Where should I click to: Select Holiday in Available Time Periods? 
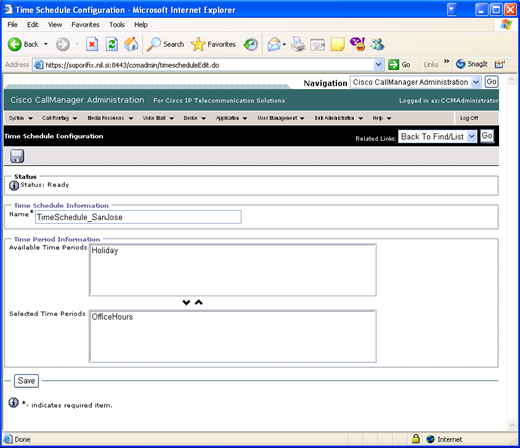coord(105,250)
